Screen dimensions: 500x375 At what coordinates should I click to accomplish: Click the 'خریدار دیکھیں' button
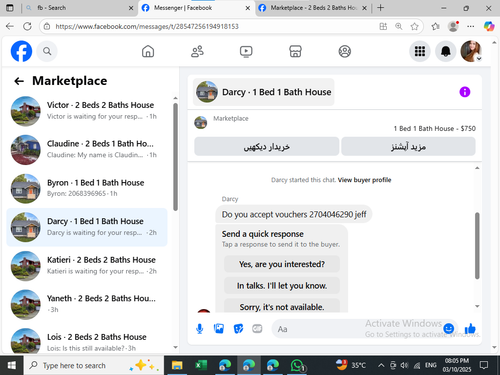coord(267,146)
